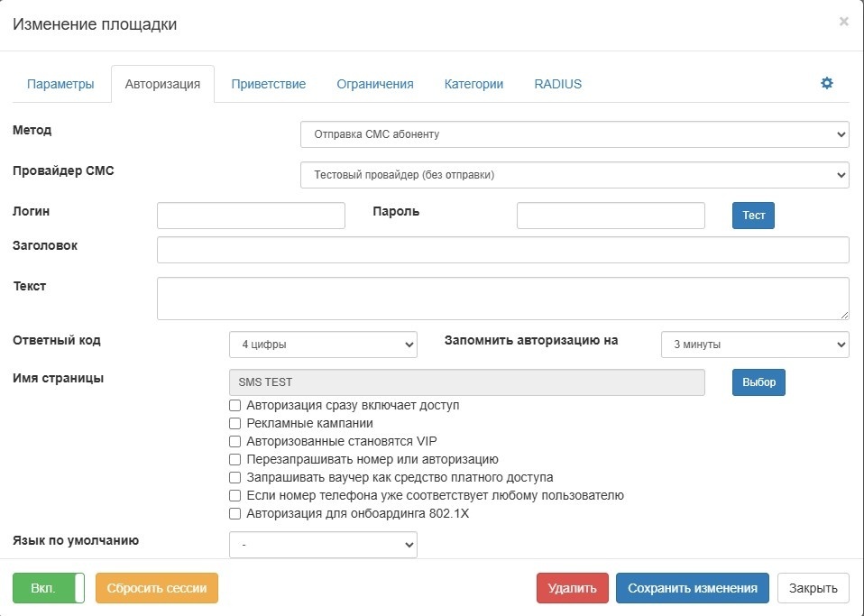Viewport: 864px width, 616px height.
Task: Switch to the Параметры tab
Action: coord(60,84)
